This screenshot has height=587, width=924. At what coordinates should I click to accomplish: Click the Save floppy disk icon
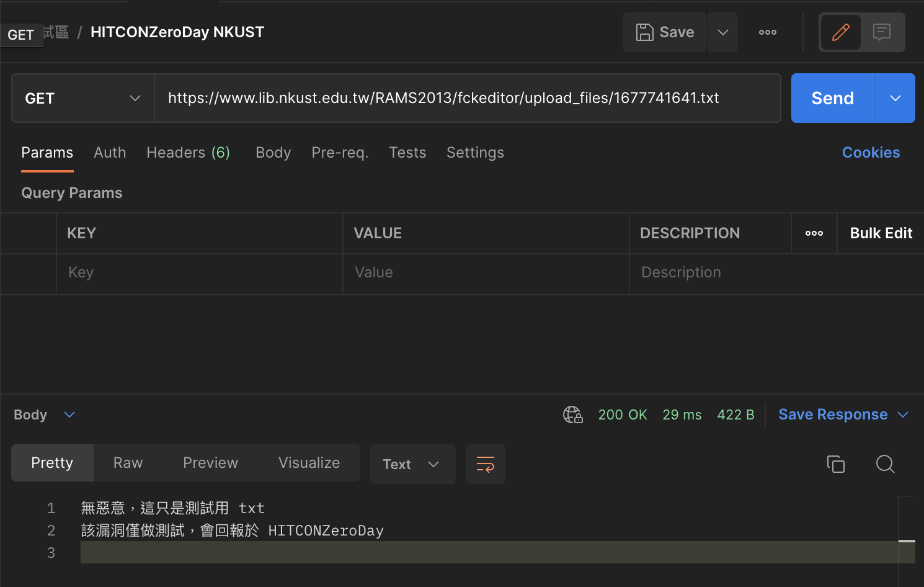(x=645, y=32)
